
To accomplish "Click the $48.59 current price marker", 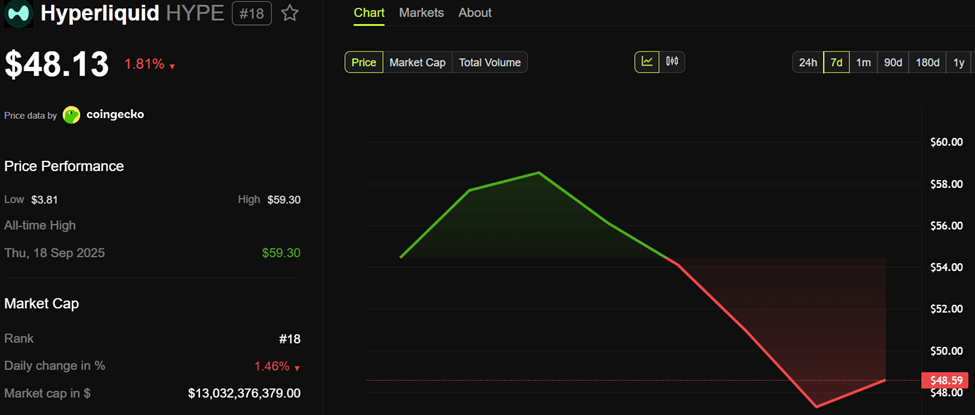I will click(x=947, y=380).
